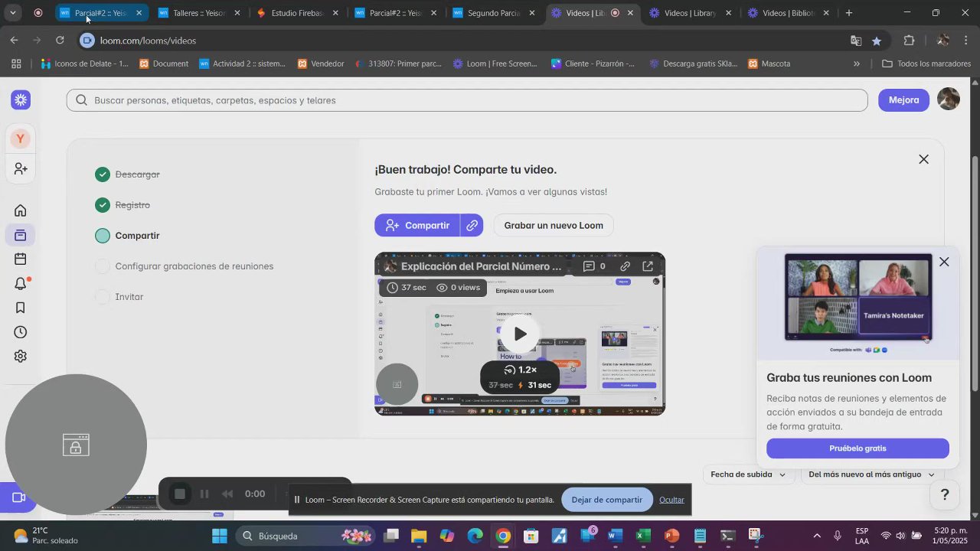
Task: Expand more bookmarks chevron in bookmarks bar
Action: pos(856,64)
